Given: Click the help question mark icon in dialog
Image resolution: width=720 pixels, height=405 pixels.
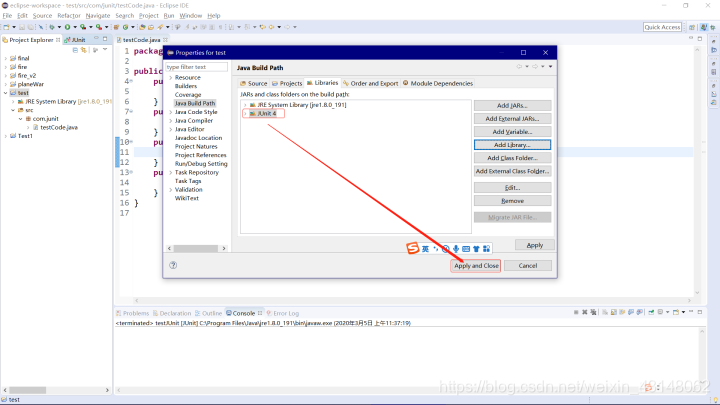Looking at the screenshot, I should 173,265.
